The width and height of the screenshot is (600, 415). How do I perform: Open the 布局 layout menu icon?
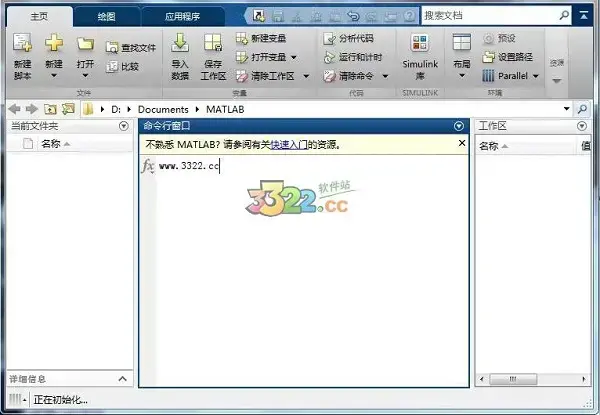(462, 42)
